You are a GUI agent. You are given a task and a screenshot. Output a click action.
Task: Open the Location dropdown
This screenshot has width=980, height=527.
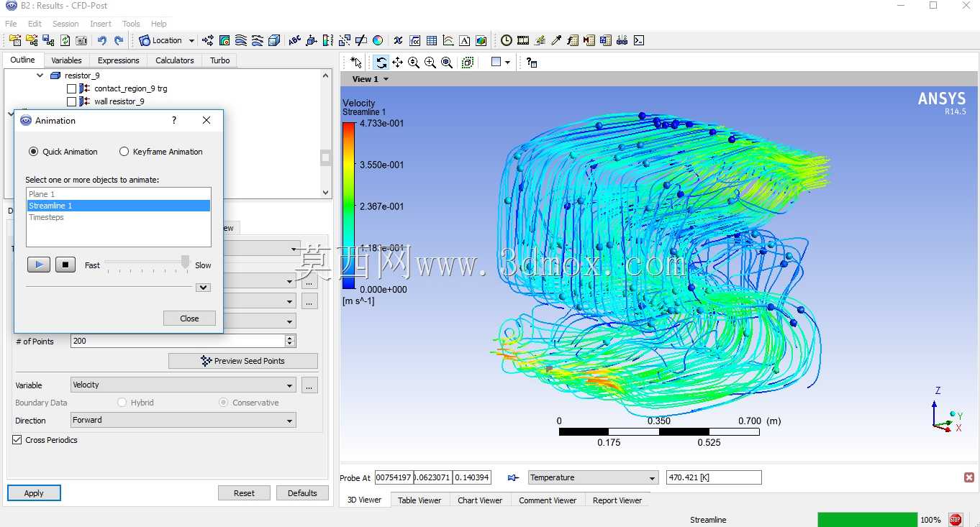[167, 40]
